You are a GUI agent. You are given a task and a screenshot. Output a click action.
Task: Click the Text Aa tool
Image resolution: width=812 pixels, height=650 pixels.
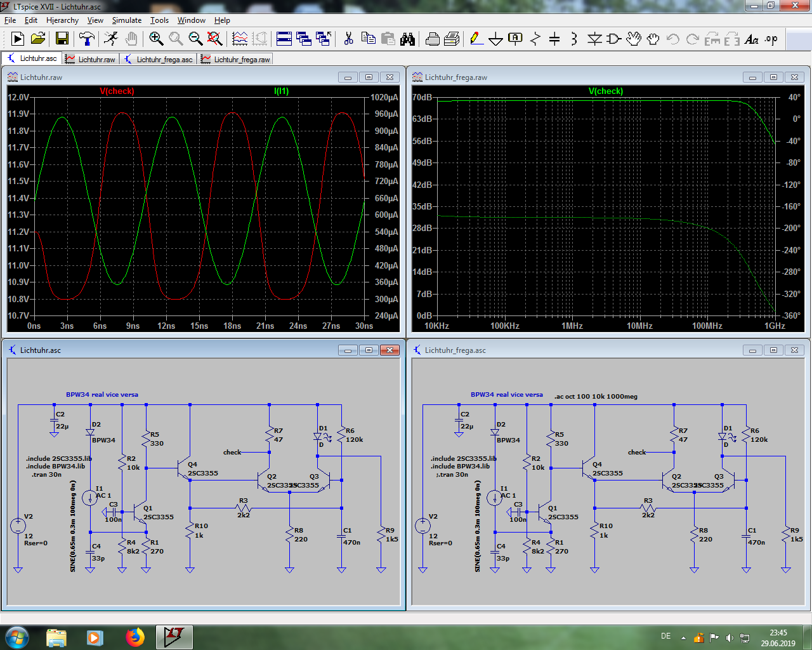point(752,39)
